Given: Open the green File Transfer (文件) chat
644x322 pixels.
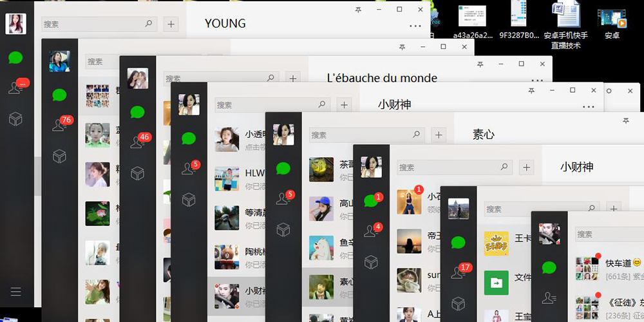Looking at the screenshot, I should 504,283.
